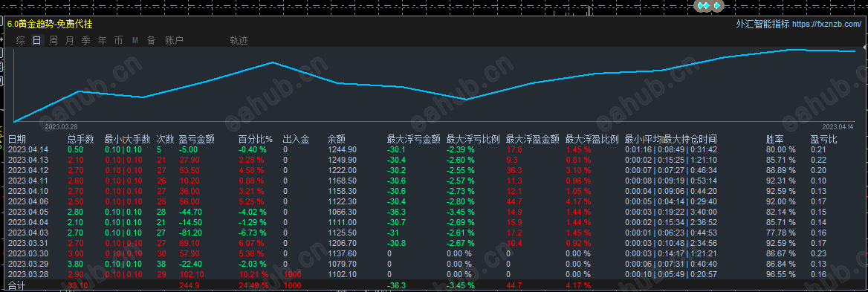This screenshot has width=868, height=292.
Task: Click the trade count 38
Action: pos(161,264)
